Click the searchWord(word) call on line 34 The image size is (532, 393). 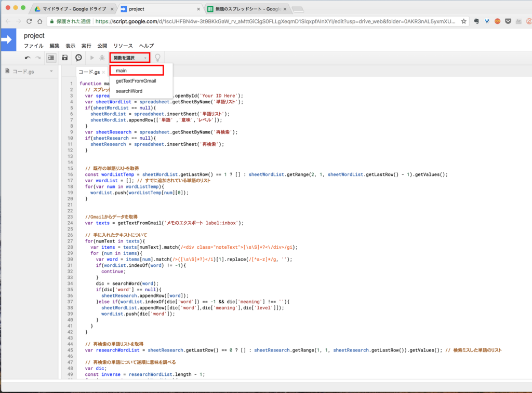point(135,283)
